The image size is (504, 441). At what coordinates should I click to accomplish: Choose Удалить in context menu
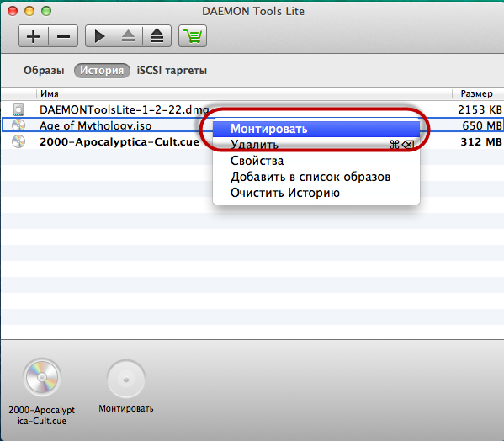pyautogui.click(x=316, y=145)
